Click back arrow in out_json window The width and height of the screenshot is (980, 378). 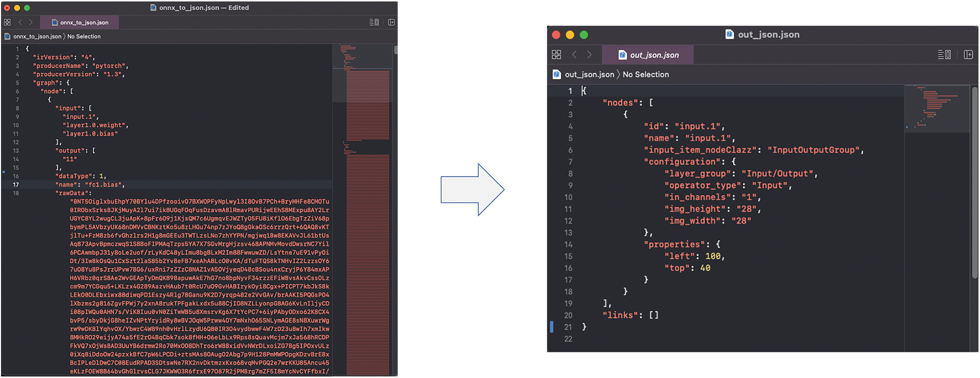pyautogui.click(x=575, y=54)
